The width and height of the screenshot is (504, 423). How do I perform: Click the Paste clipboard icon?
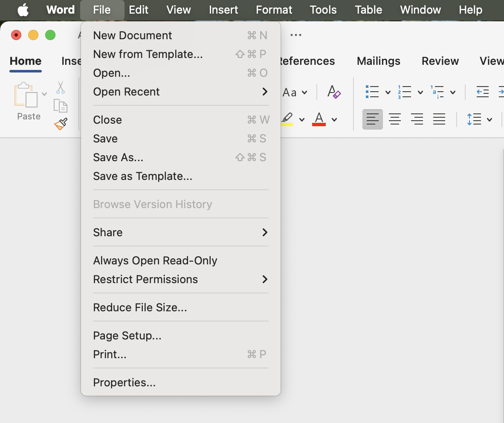(x=26, y=95)
